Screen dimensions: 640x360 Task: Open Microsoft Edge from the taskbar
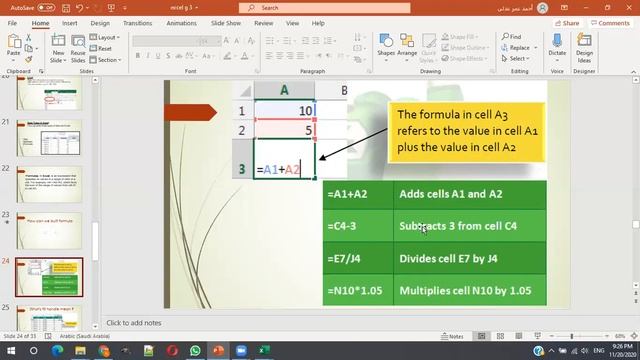coord(57,350)
